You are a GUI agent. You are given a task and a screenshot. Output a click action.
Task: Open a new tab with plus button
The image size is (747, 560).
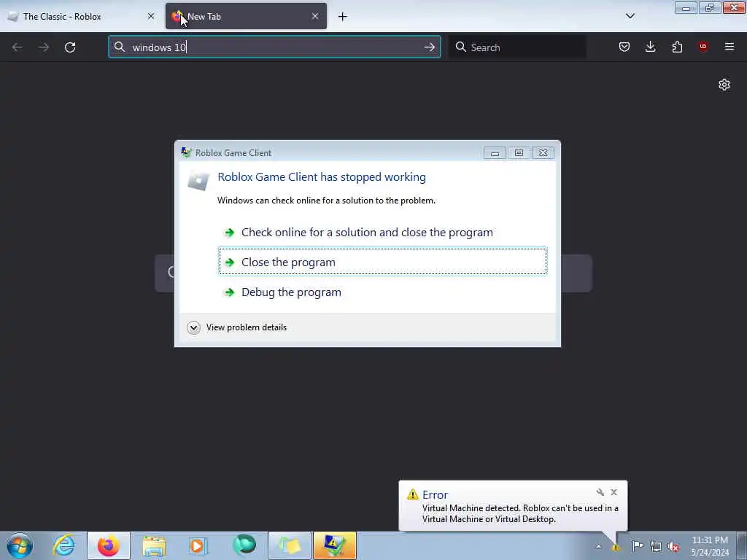click(x=343, y=17)
